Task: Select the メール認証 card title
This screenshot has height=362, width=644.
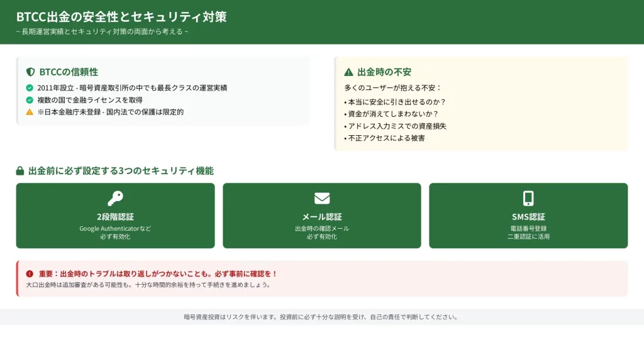Action: tap(322, 217)
